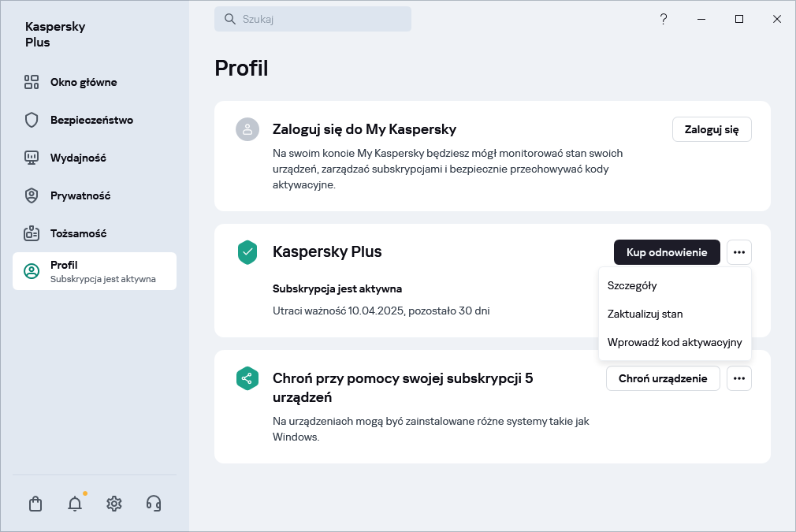Viewport: 796px width, 532px height.
Task: Select Szczegóły from the dropdown menu
Action: pyautogui.click(x=632, y=285)
